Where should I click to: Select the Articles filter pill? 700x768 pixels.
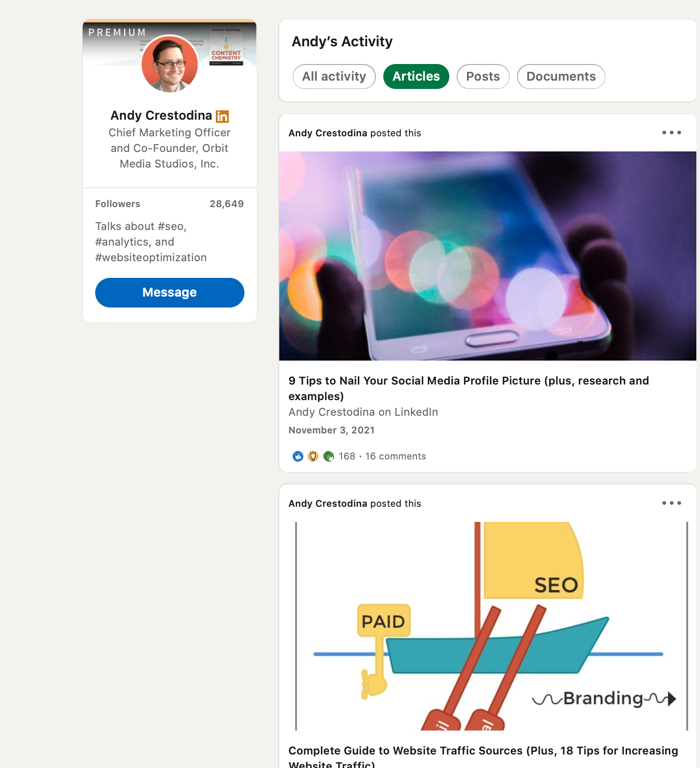click(416, 76)
